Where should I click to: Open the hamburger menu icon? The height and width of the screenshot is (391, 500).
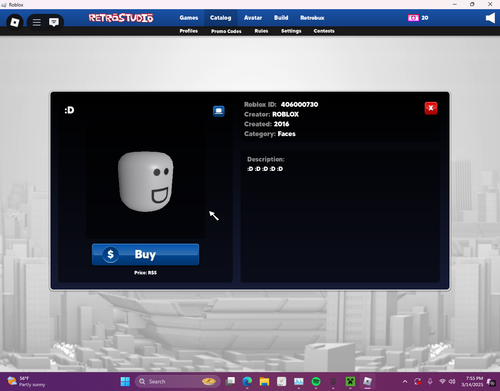coord(37,22)
